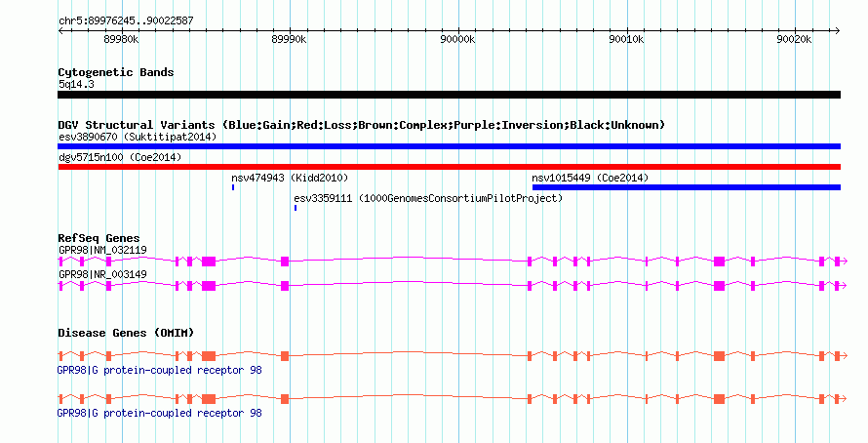Click the 89980k ruler tick label
This screenshot has height=443, width=868.
[x=121, y=39]
